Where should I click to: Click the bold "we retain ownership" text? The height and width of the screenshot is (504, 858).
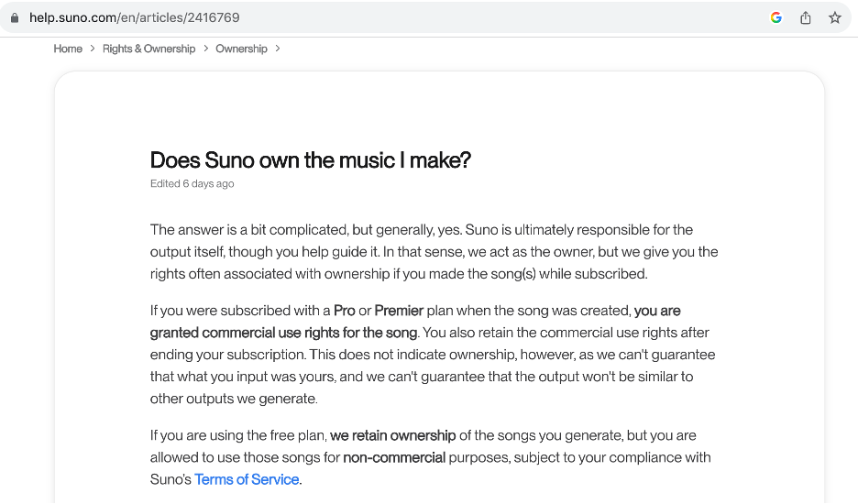point(392,435)
